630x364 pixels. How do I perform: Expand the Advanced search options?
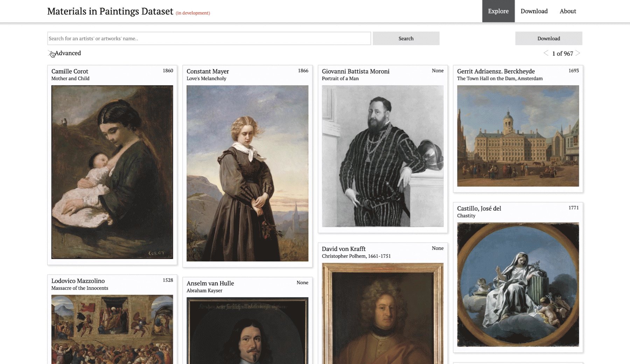pos(67,53)
